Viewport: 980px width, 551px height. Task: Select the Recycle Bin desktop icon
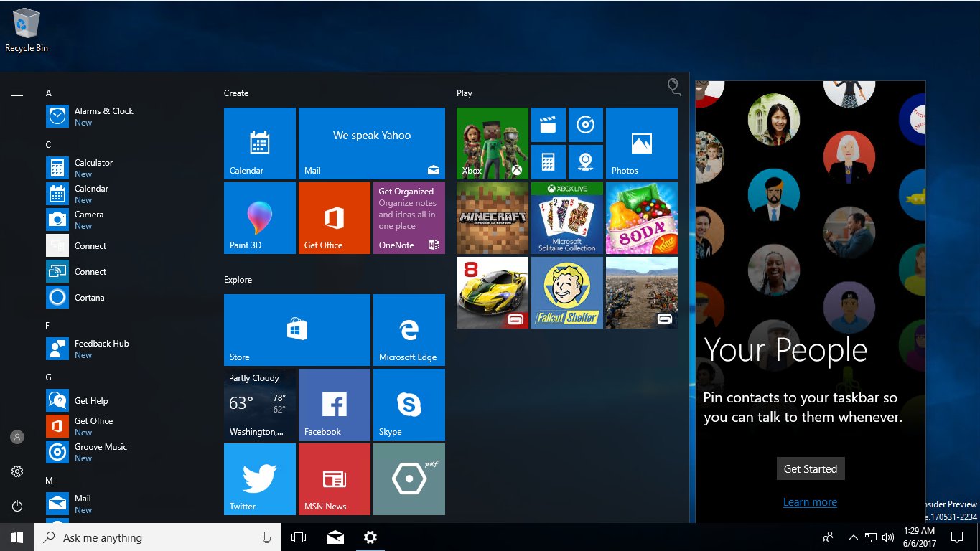coord(27,30)
